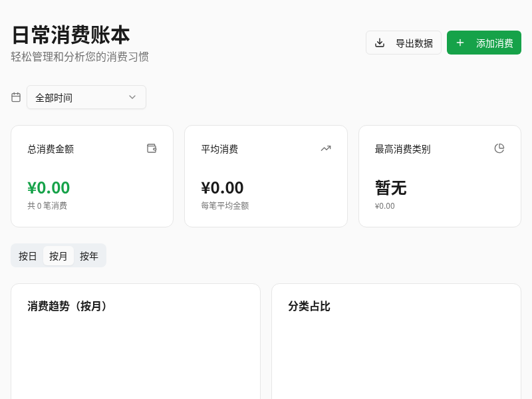Click the green 添加消费 button
The image size is (532, 399).
(484, 43)
